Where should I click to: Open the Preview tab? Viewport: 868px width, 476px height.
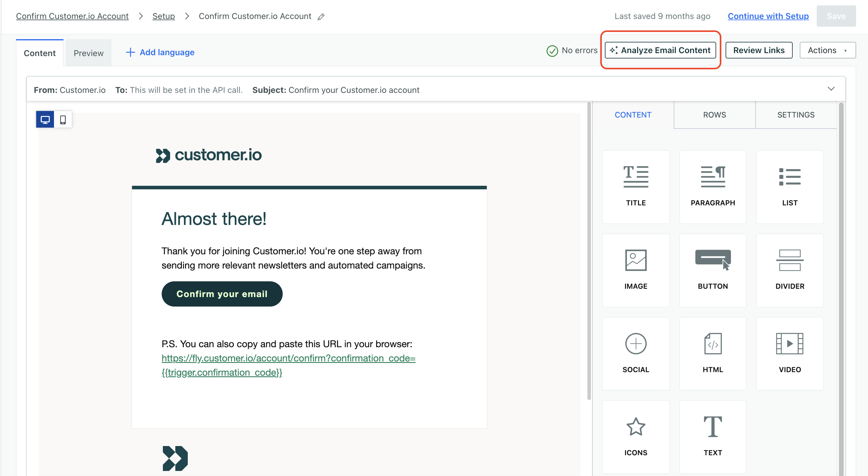tap(88, 53)
